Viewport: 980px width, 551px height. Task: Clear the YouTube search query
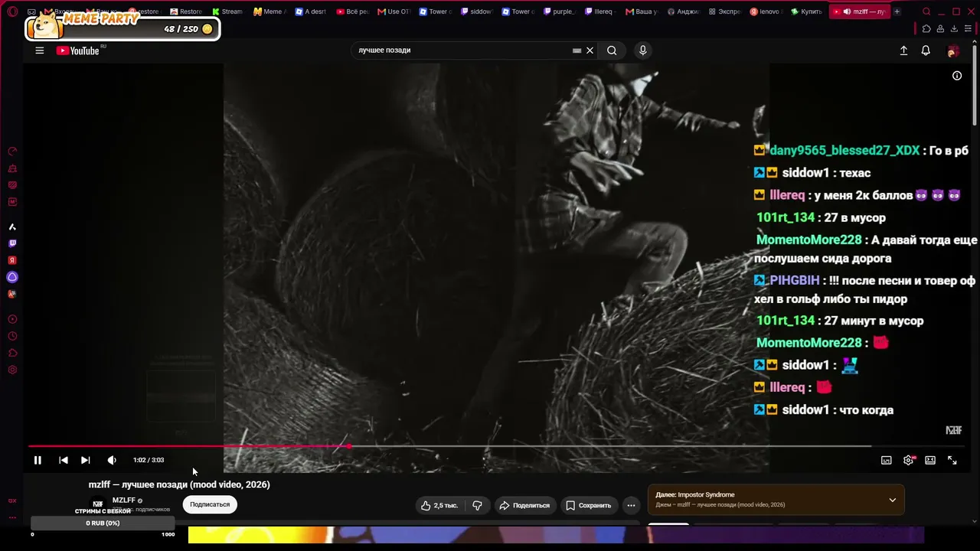[x=590, y=51]
